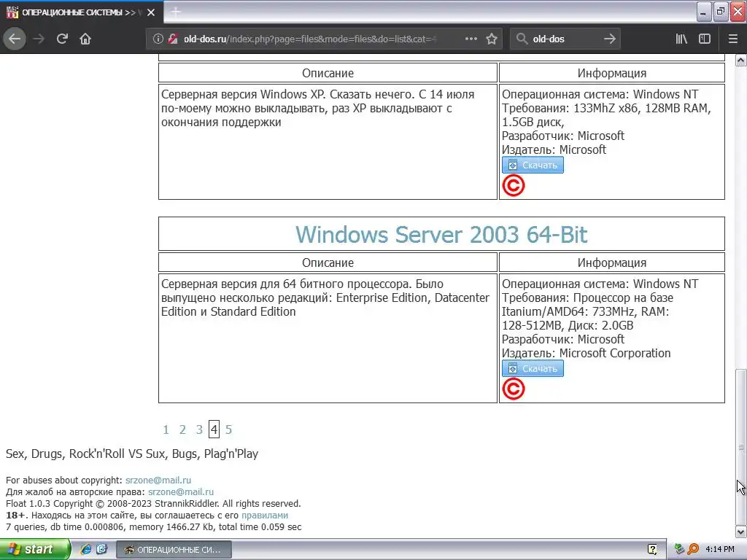This screenshot has height=560, width=747.
Task: Email srzone@mail.ru for copyright abuses
Action: point(158,480)
